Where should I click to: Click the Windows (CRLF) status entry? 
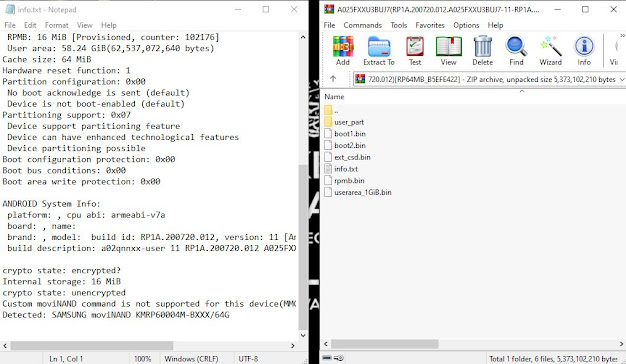click(x=191, y=359)
